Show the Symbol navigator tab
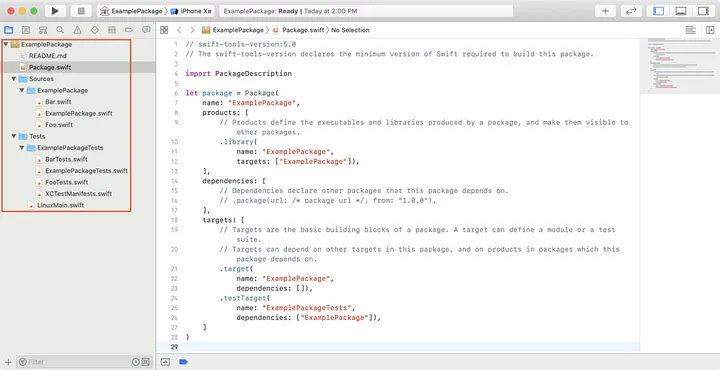This screenshot has width=720, height=370. point(43,30)
